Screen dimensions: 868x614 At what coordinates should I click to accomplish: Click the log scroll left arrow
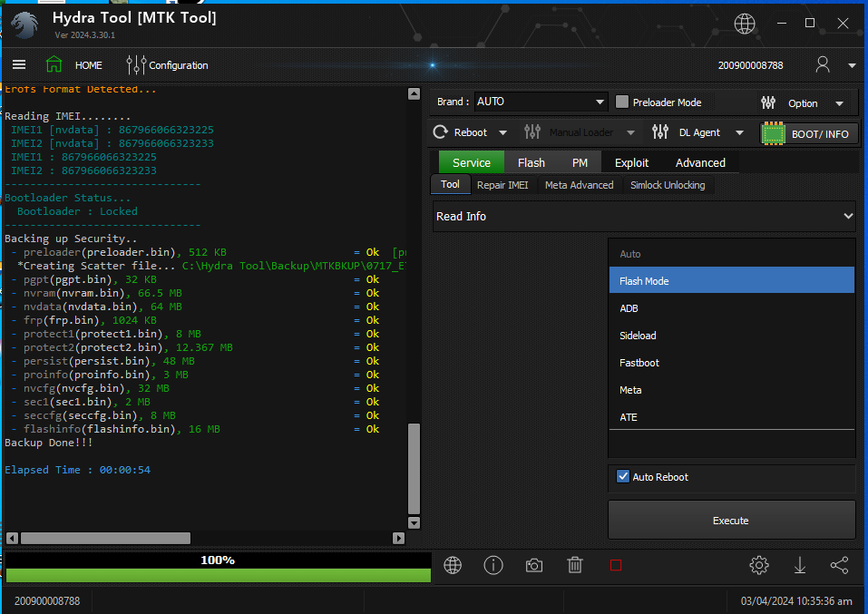coord(12,538)
